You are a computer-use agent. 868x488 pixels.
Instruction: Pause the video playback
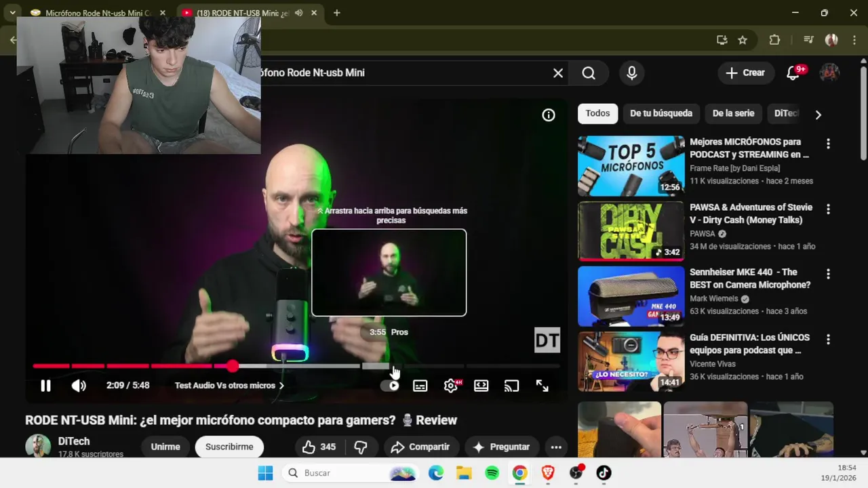pyautogui.click(x=45, y=386)
